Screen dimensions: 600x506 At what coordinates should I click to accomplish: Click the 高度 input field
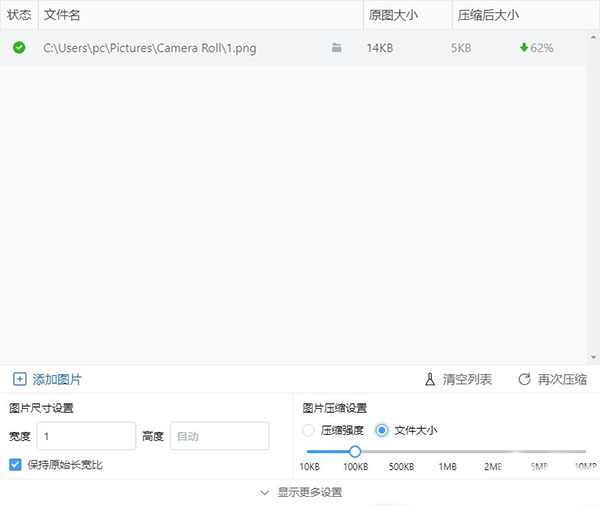219,436
